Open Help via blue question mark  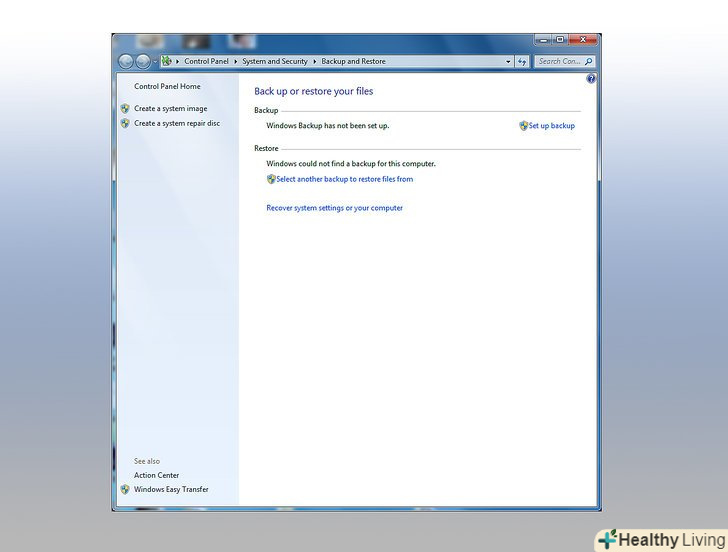tap(591, 78)
